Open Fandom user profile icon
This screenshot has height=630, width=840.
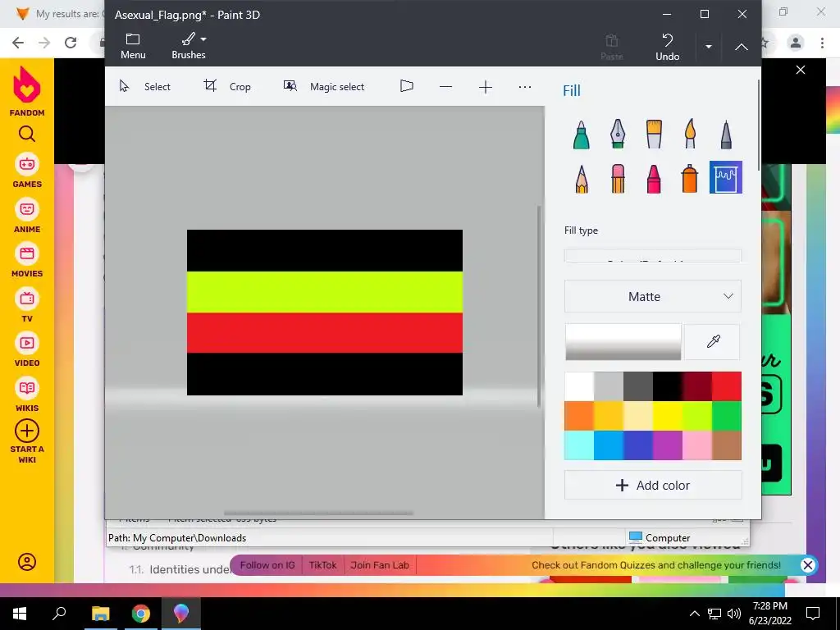pyautogui.click(x=27, y=562)
